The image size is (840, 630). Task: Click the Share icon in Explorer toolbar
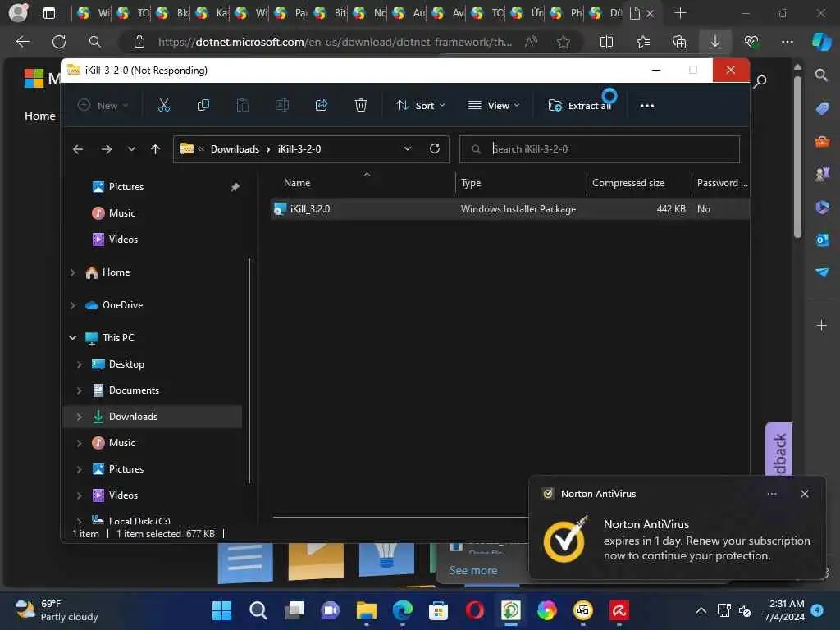[x=322, y=106]
